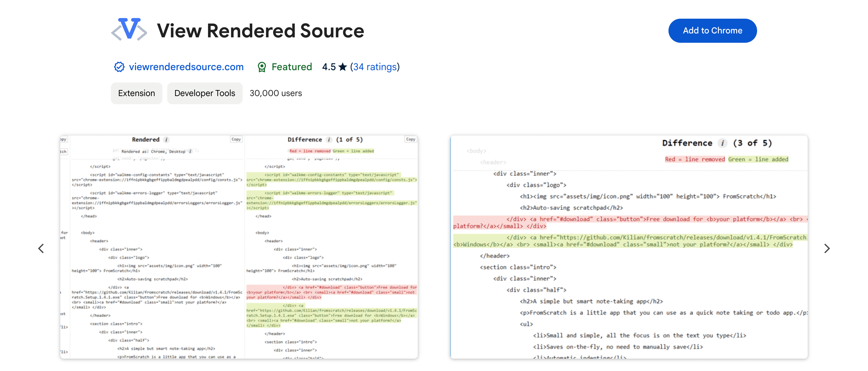Open the viewrenderedsource.com link
Image resolution: width=868 pixels, height=371 pixels.
[x=186, y=67]
